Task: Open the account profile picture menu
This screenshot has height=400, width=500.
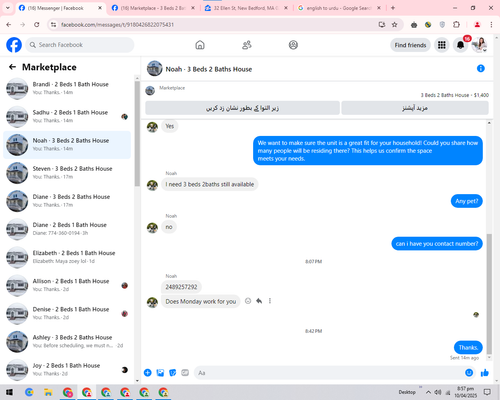Action: pos(479,45)
